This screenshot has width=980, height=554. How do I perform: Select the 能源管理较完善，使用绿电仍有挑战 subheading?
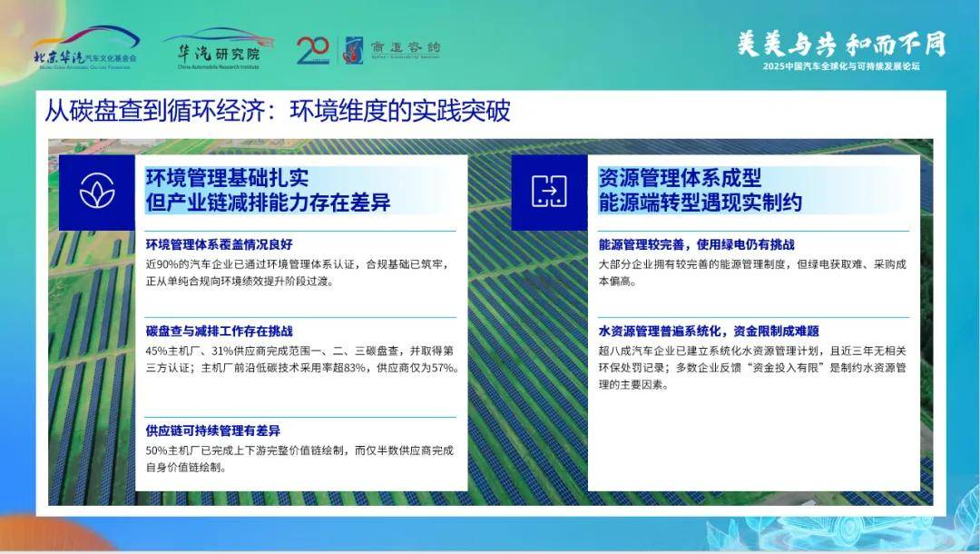click(x=696, y=244)
